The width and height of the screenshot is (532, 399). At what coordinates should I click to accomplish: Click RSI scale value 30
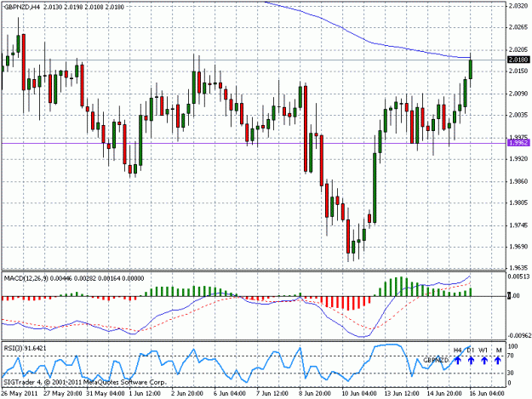(x=512, y=373)
